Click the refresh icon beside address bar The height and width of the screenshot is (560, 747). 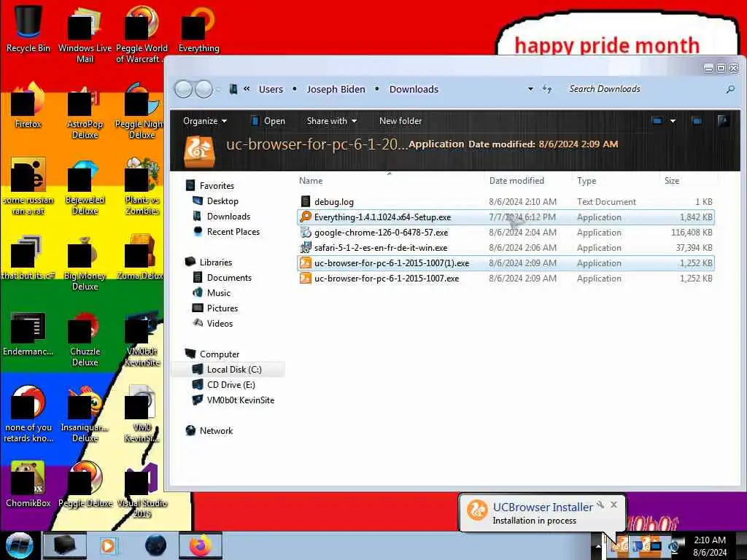click(547, 89)
